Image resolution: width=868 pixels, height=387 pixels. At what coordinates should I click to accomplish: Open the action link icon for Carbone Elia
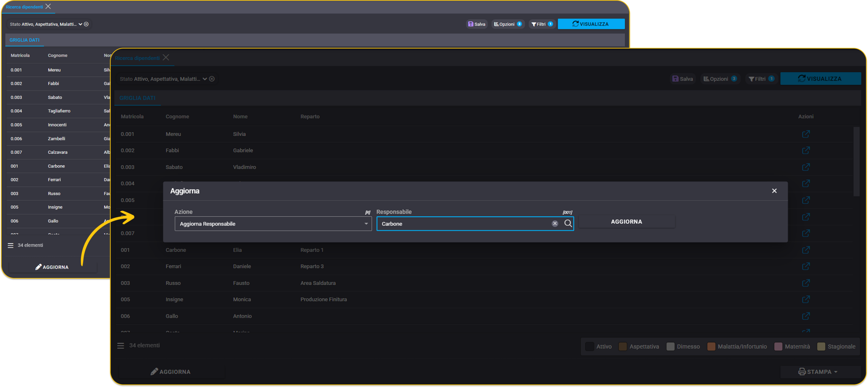pyautogui.click(x=806, y=250)
